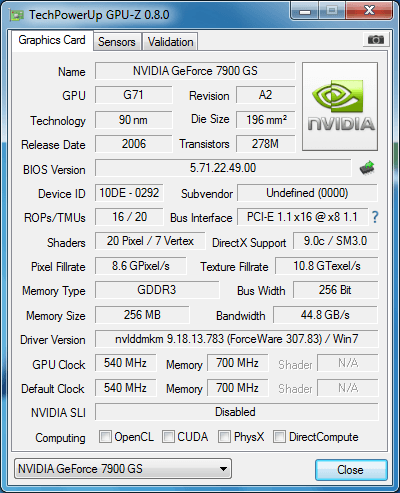Click the BIOS save chip icon
Viewport: 400px width, 493px height.
click(x=367, y=168)
